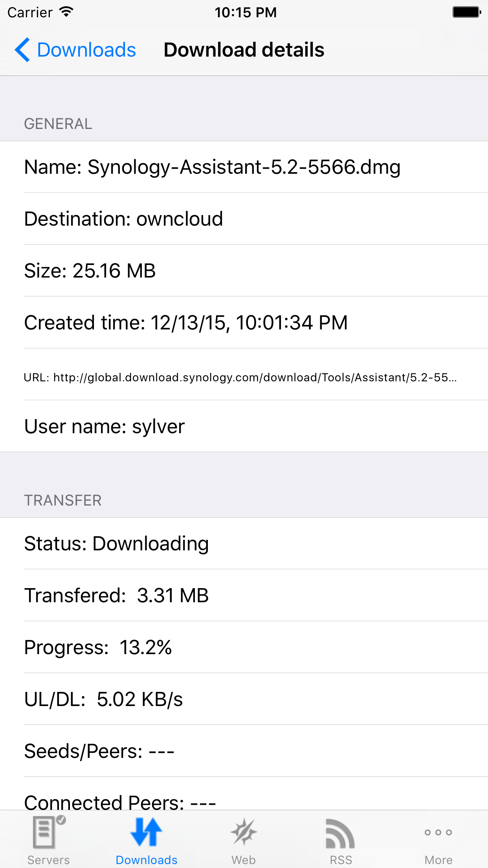Tap the Synology-Assistant name row
The width and height of the screenshot is (488, 868).
212,167
